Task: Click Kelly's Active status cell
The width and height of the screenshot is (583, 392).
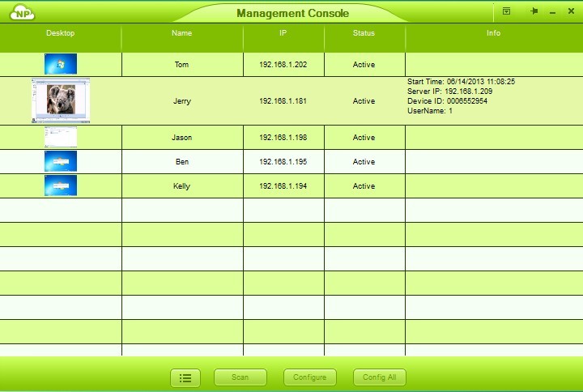Action: pyautogui.click(x=364, y=186)
